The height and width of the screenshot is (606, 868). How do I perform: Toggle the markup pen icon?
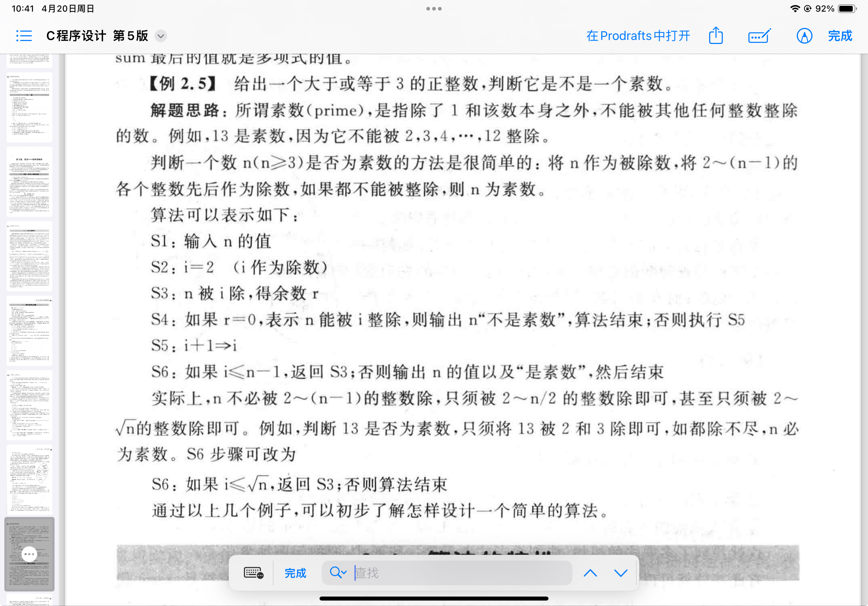804,36
